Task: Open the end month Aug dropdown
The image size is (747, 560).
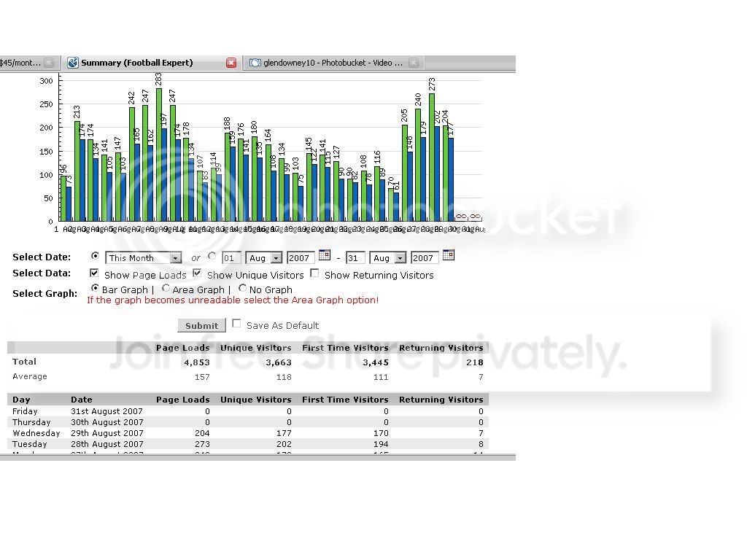Action: click(x=388, y=257)
